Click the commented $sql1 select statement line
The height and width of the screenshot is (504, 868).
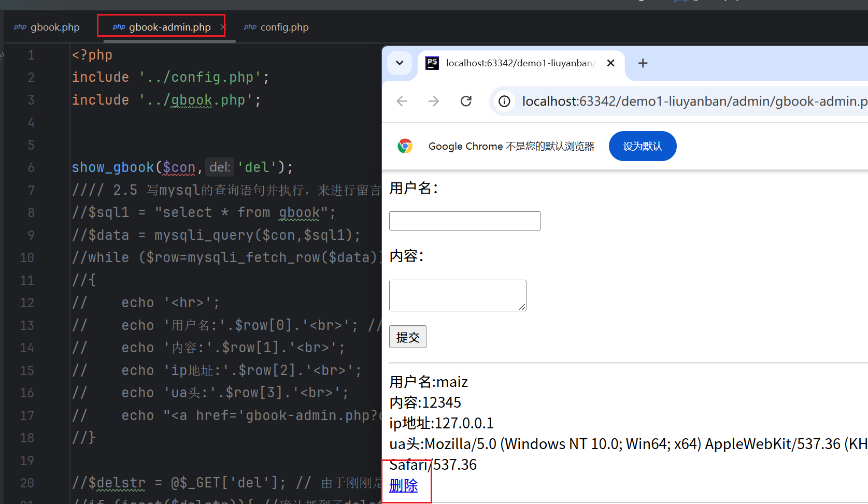[204, 212]
